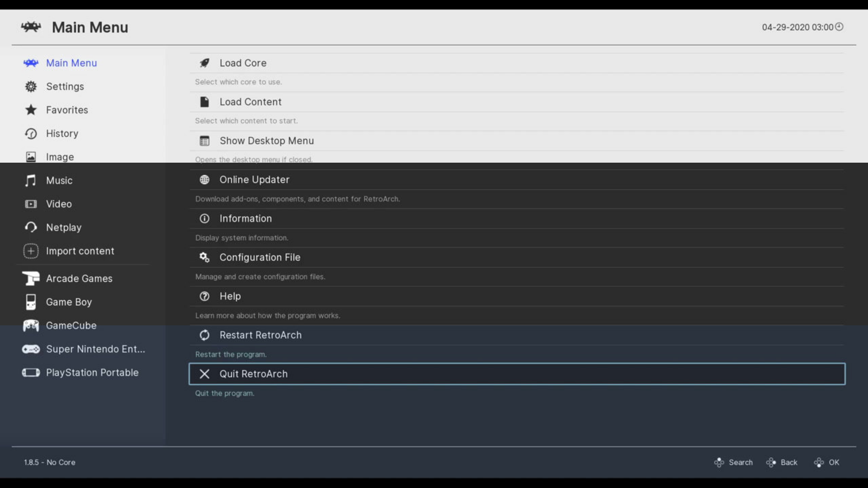The width and height of the screenshot is (868, 488).
Task: Click the 'Quit the program.' description
Action: (x=225, y=394)
